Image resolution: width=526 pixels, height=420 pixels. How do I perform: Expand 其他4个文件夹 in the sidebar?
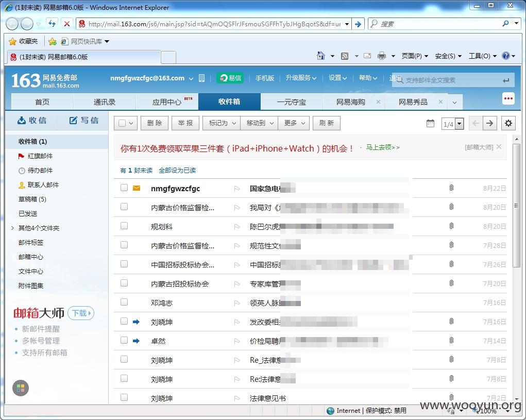12,228
